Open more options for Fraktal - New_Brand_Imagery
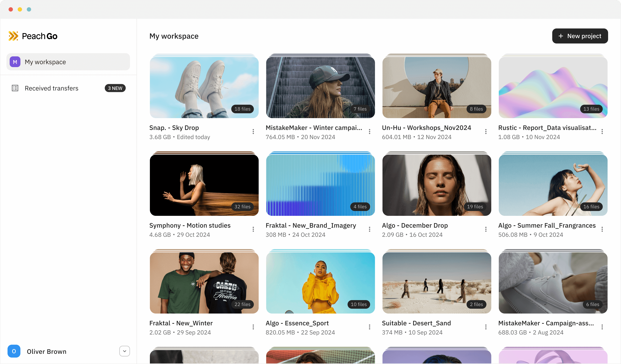Image resolution: width=621 pixels, height=364 pixels. (369, 229)
